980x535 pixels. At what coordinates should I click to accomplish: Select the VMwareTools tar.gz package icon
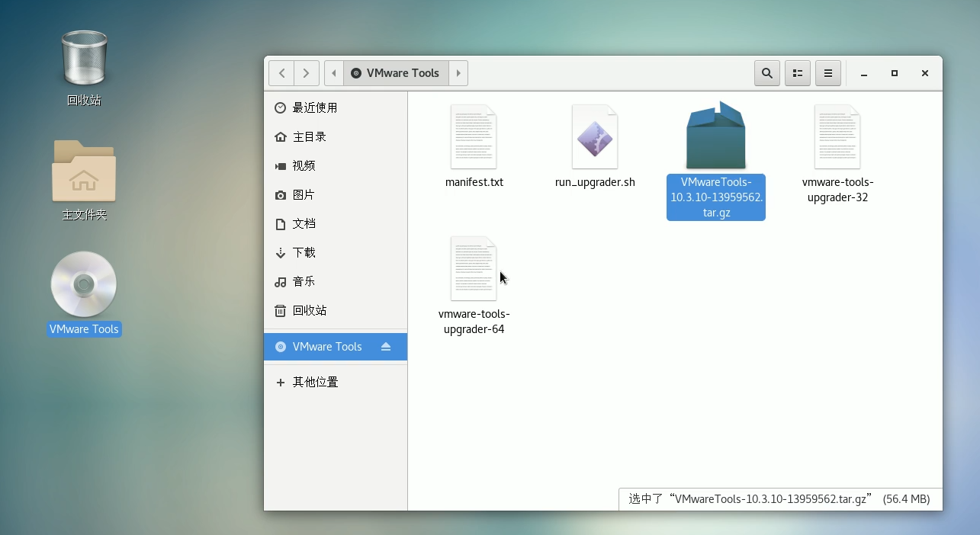tap(715, 136)
